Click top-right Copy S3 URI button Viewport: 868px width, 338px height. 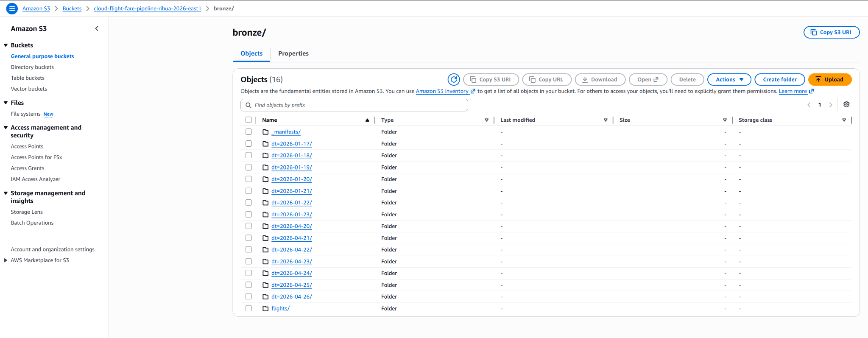[832, 32]
